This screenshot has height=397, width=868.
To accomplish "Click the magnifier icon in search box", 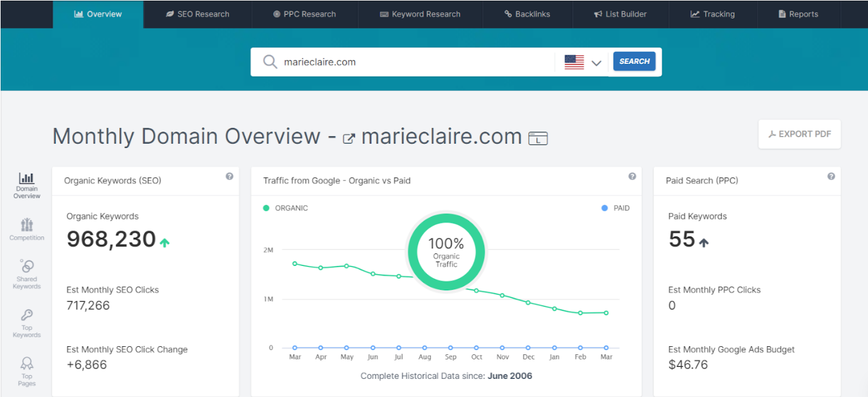I will coord(270,62).
